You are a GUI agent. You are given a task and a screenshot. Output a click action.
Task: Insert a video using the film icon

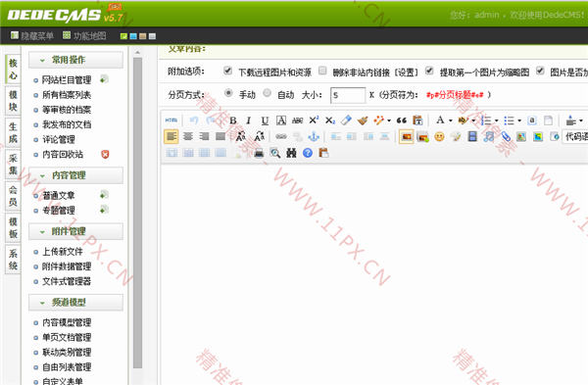(472, 137)
